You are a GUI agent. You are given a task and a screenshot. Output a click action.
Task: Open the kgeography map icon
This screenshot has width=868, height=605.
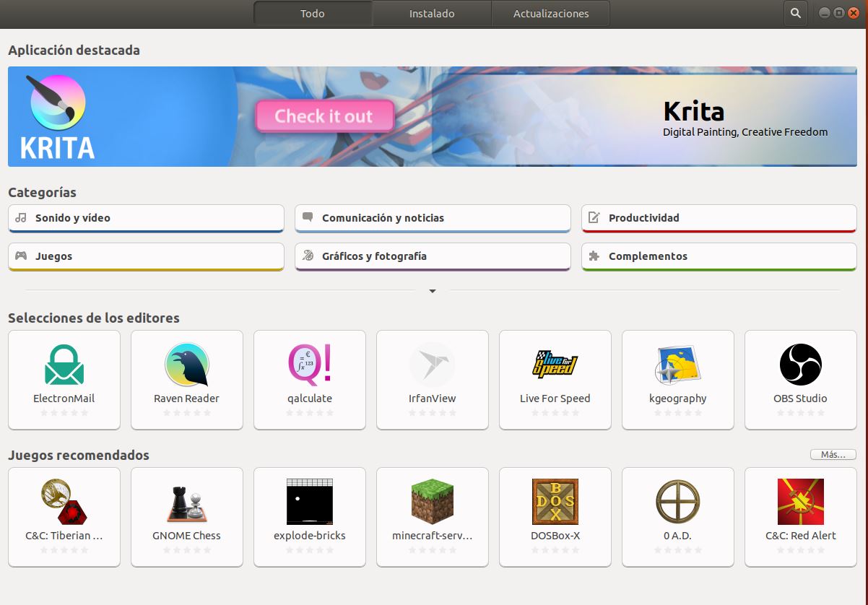pyautogui.click(x=678, y=364)
